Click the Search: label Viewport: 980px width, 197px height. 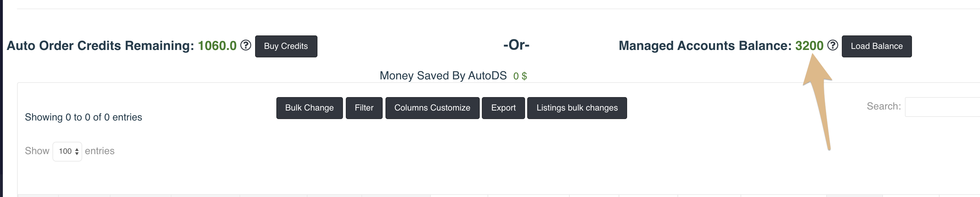(x=883, y=106)
